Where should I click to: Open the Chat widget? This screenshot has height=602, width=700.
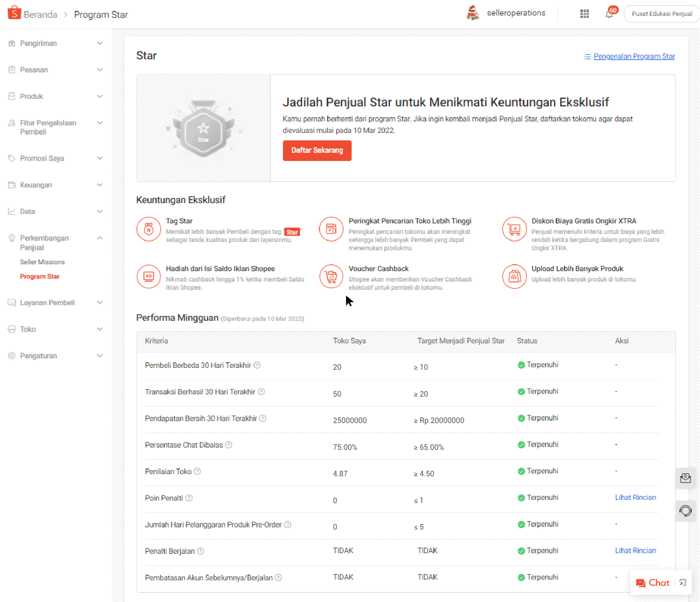coord(653,582)
